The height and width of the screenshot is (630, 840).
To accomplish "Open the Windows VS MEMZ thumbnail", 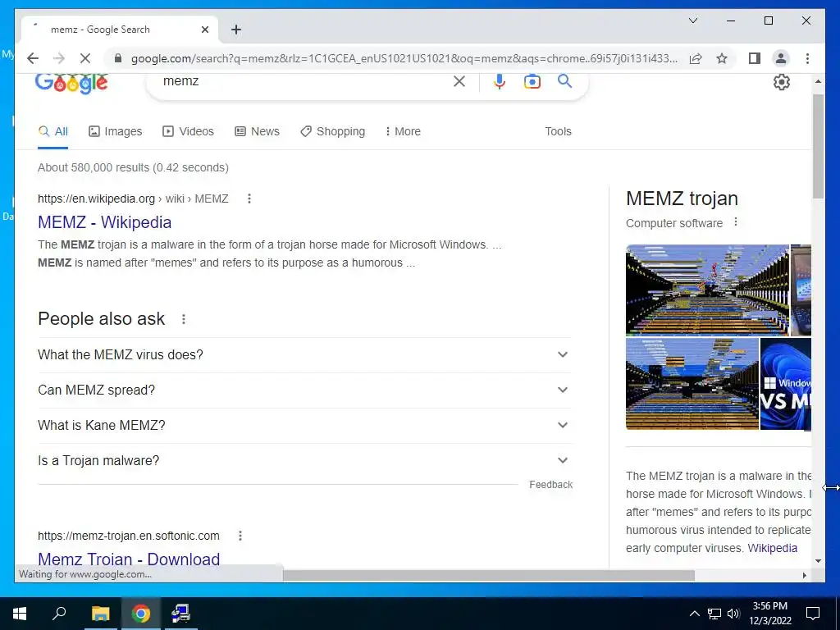I will point(785,384).
